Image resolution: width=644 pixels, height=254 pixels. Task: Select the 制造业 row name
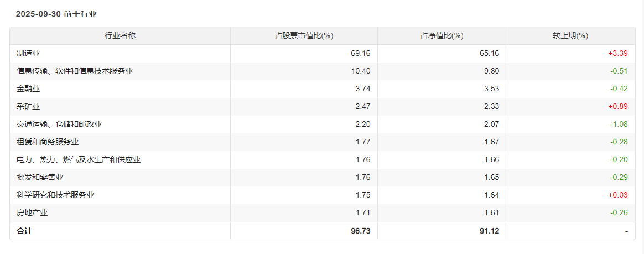(28, 53)
